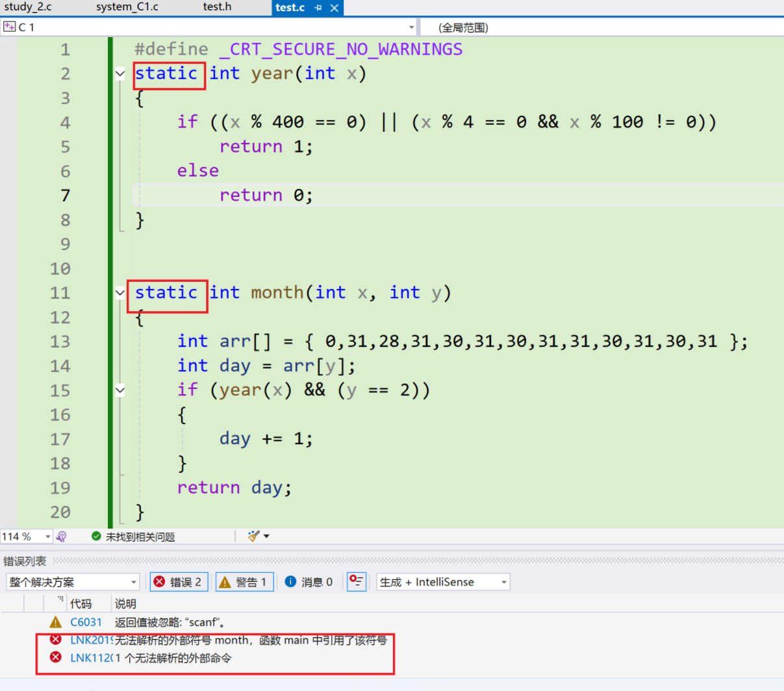Click the red error icon of LNK1120
Image resolution: width=784 pixels, height=691 pixels.
pyautogui.click(x=56, y=657)
